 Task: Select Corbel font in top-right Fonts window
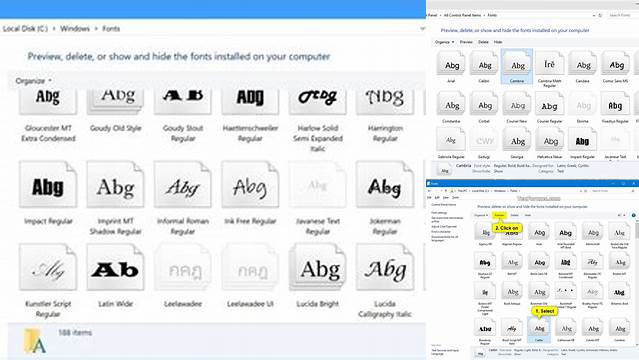(484, 104)
